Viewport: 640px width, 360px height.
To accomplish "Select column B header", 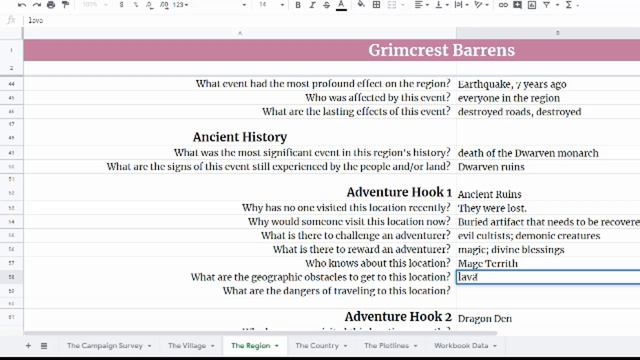I will 548,33.
